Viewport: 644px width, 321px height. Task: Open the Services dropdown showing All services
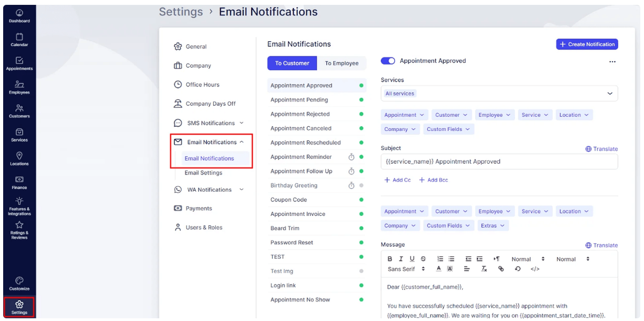(499, 93)
